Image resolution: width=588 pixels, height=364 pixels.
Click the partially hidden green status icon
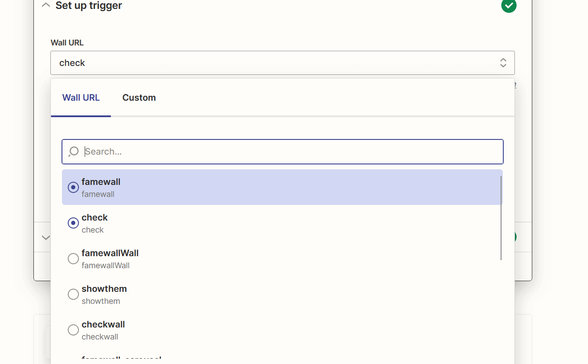tap(515, 237)
